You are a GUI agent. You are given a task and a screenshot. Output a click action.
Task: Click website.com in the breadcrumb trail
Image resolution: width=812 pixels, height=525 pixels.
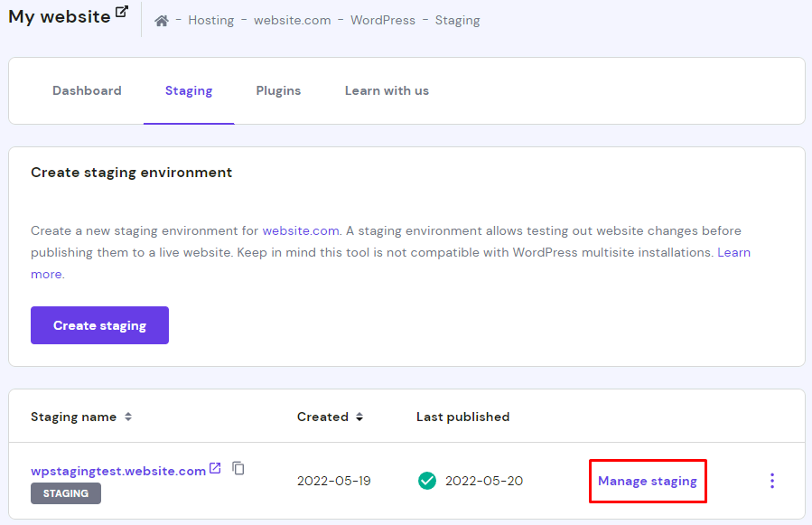[x=292, y=20]
